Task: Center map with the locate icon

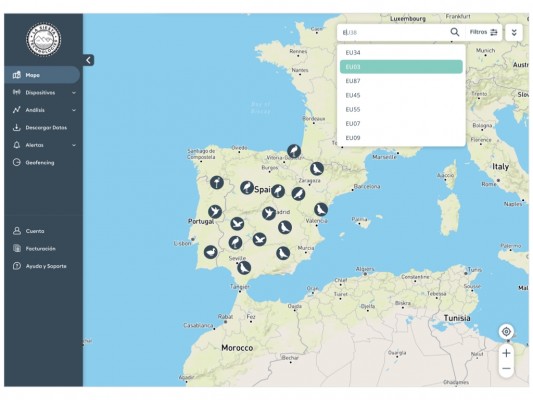Action: point(506,331)
